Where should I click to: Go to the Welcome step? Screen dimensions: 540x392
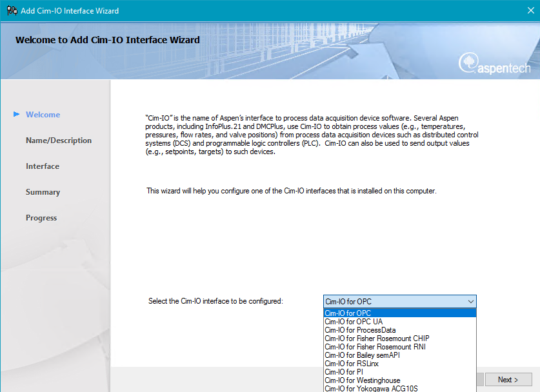point(43,115)
